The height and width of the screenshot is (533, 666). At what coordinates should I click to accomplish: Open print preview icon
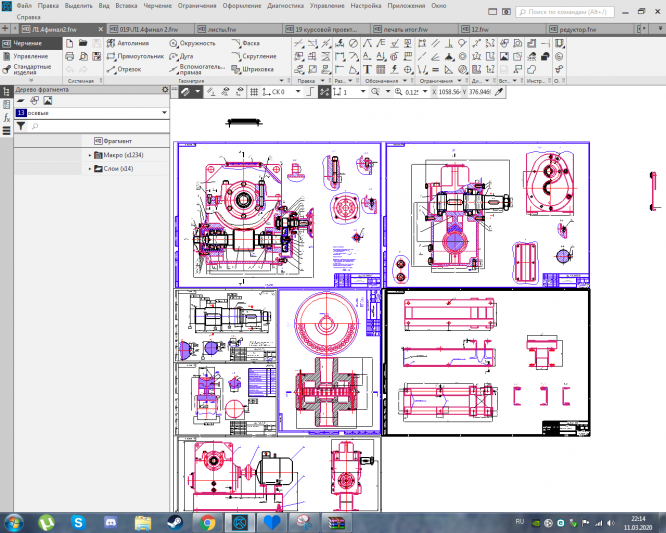pyautogui.click(x=83, y=56)
